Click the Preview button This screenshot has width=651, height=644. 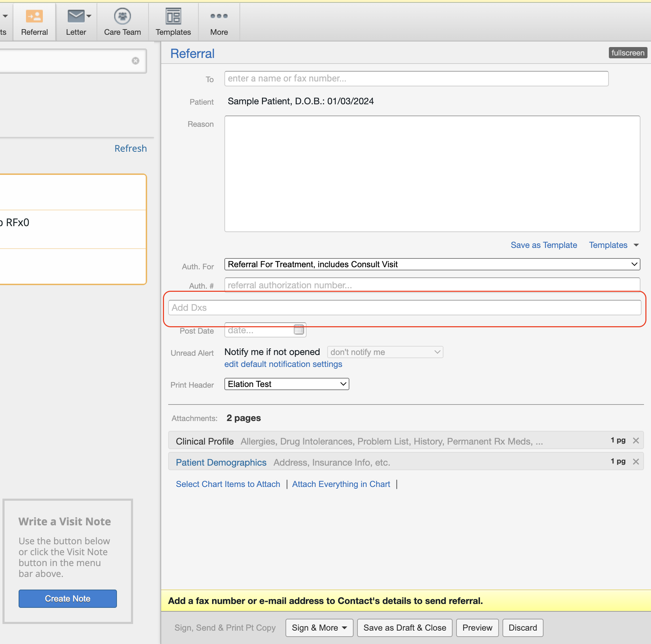click(477, 628)
